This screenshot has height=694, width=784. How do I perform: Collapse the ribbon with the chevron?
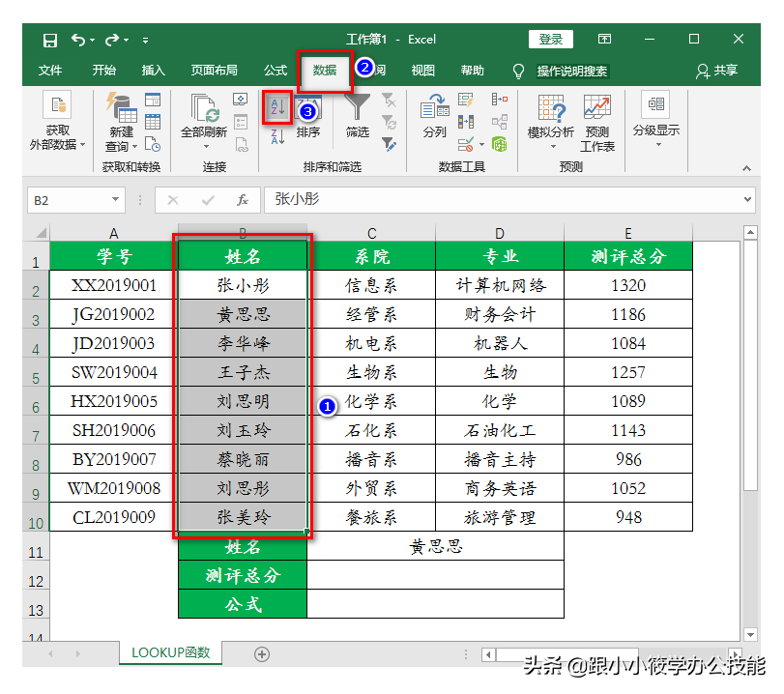click(x=746, y=168)
